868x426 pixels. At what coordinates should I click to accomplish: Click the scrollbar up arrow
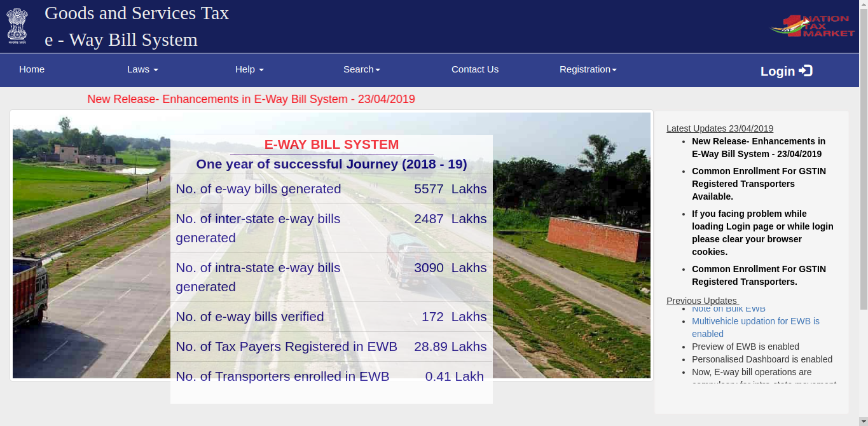click(864, 5)
